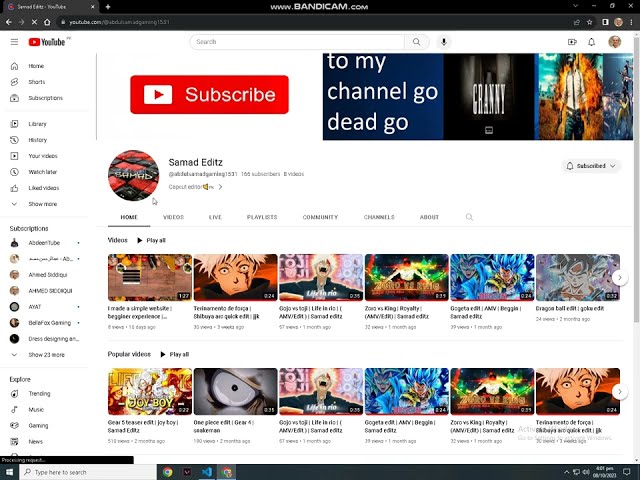Show next videos in Videos row

point(620,278)
